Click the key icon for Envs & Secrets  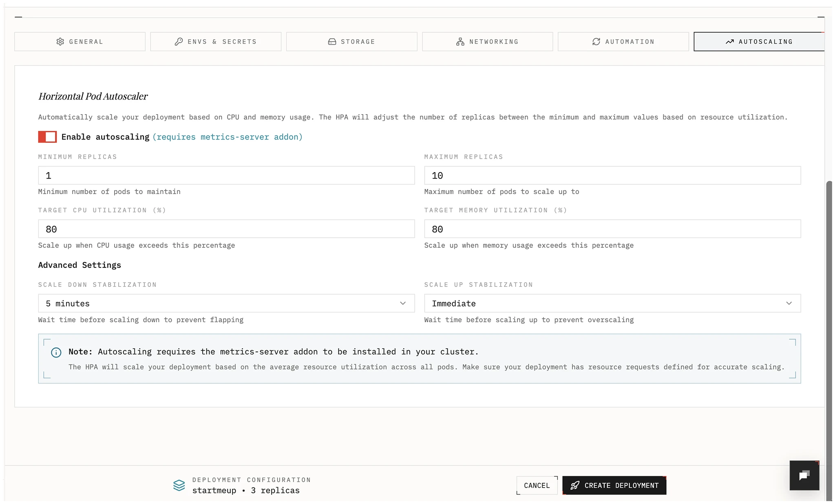click(179, 42)
